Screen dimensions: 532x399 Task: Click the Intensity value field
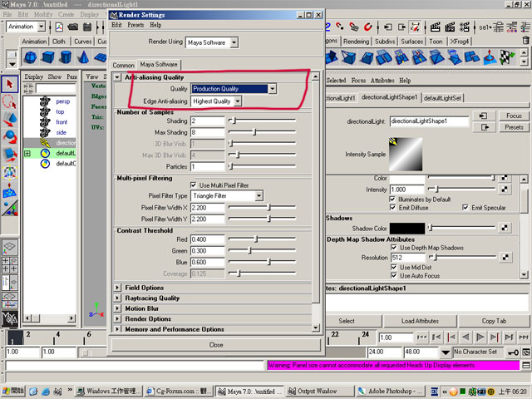click(x=407, y=190)
